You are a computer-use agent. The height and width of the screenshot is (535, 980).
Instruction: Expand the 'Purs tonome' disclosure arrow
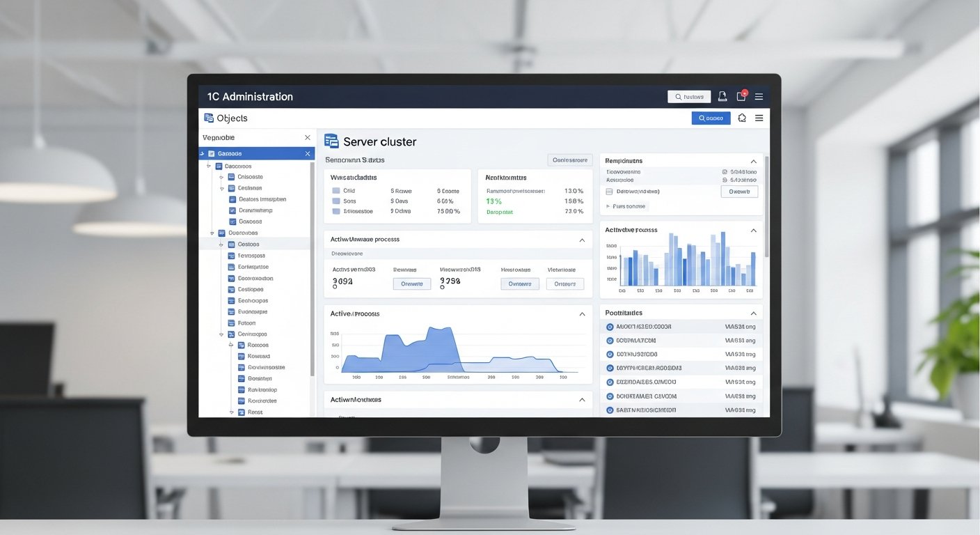click(x=608, y=206)
